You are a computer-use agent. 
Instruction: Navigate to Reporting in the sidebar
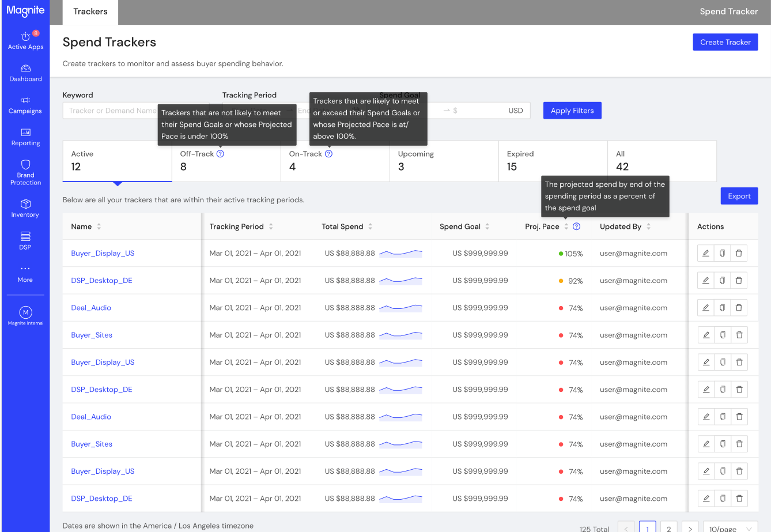point(25,137)
